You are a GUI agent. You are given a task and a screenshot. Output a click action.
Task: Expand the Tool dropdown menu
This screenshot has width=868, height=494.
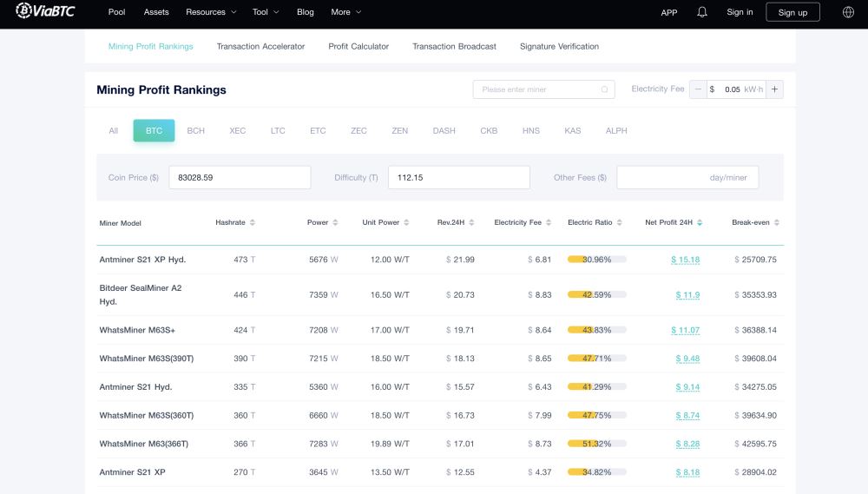pos(266,12)
